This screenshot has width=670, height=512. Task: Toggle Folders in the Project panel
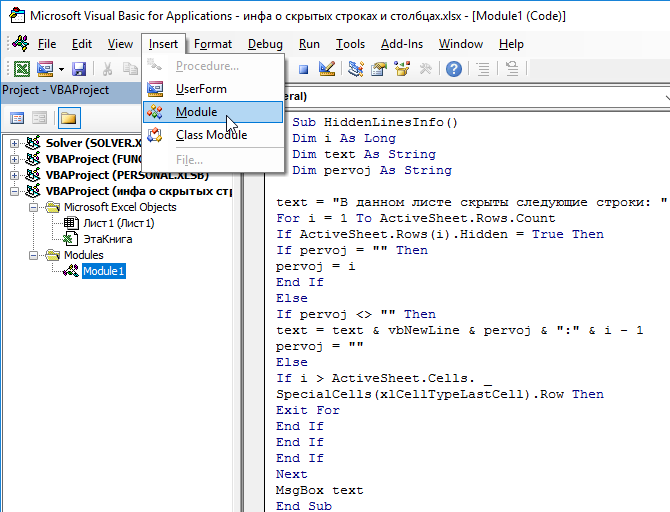[68, 118]
